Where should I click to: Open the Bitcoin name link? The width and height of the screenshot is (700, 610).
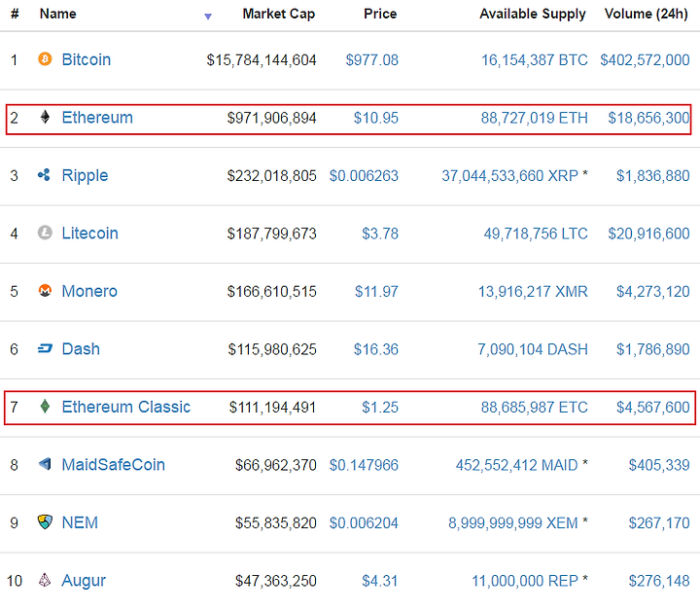coord(87,59)
